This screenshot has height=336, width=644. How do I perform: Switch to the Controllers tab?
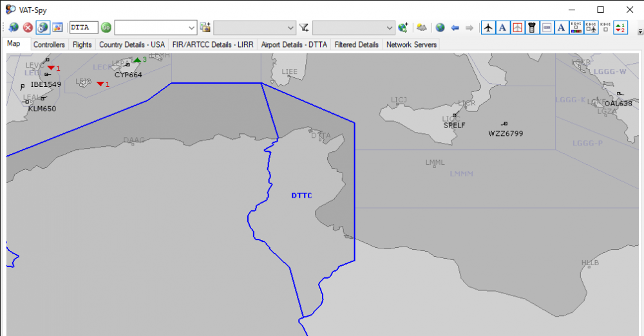coord(49,44)
